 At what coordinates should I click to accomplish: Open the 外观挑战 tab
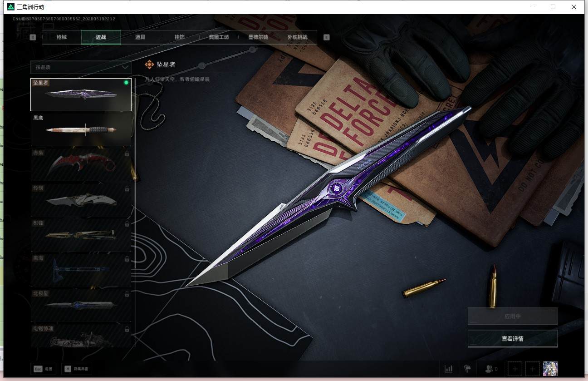click(298, 37)
